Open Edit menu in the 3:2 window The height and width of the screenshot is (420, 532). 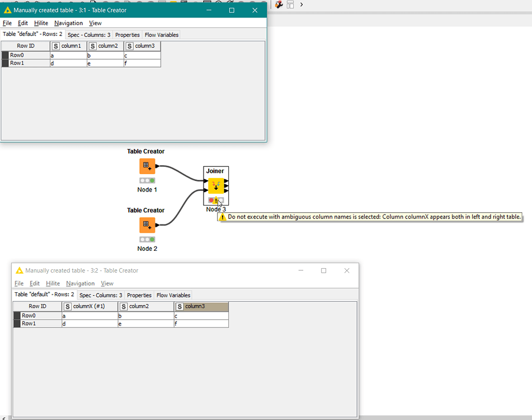point(35,283)
